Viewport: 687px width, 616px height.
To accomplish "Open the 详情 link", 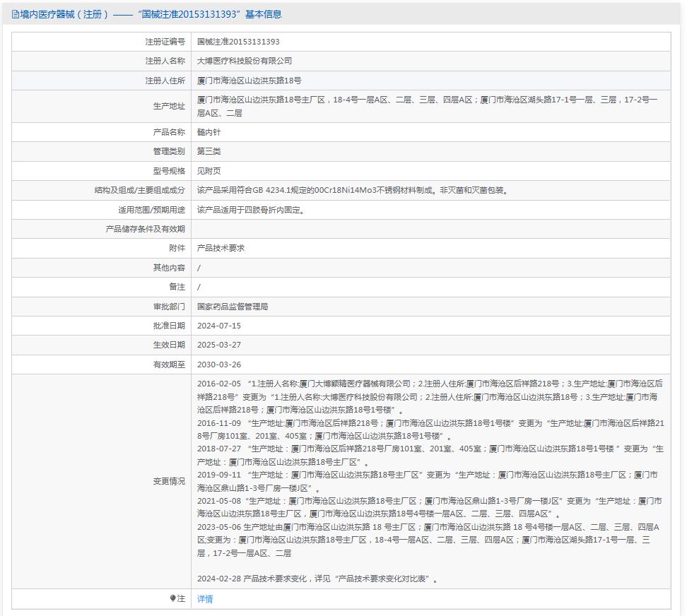I will pyautogui.click(x=205, y=599).
